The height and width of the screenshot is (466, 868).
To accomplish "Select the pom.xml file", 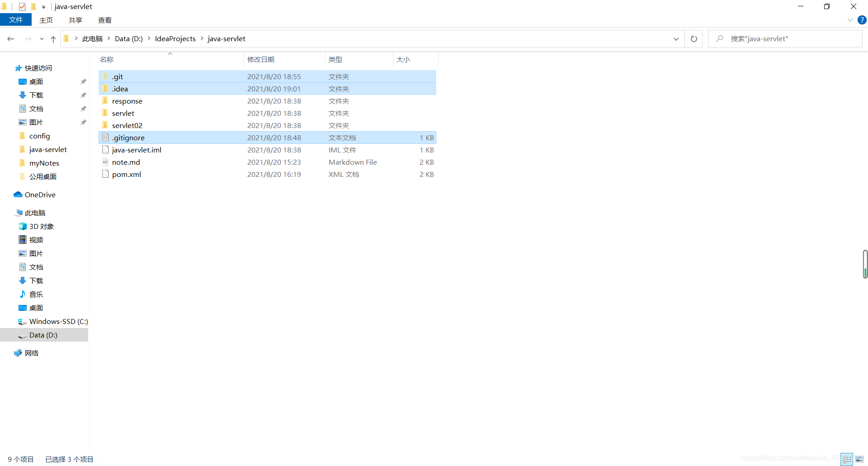I will pos(267,174).
